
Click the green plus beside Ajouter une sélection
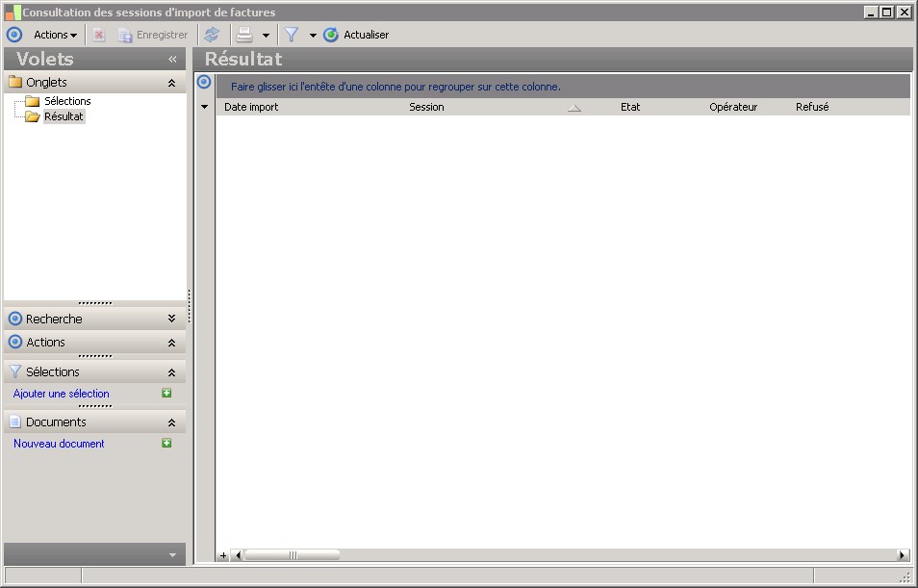[x=166, y=393]
